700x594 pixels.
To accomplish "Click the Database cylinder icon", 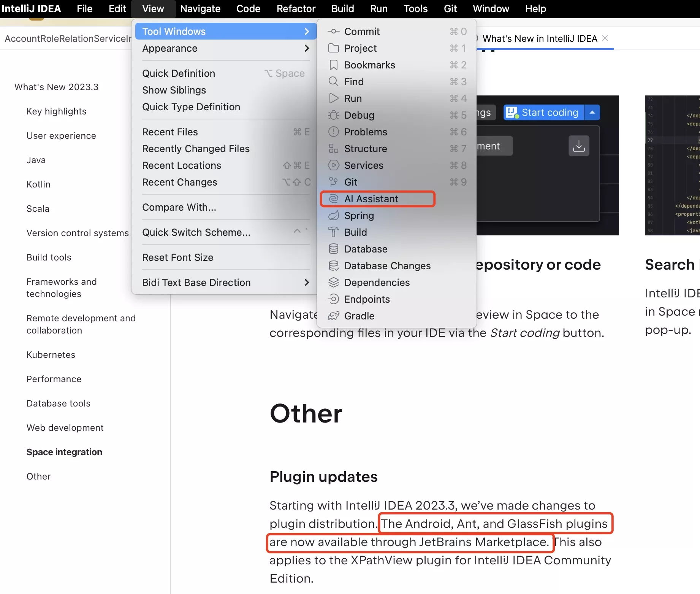I will point(333,249).
